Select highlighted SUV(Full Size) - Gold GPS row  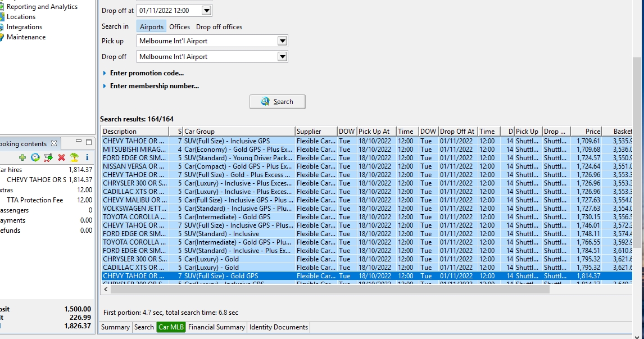tap(367, 276)
